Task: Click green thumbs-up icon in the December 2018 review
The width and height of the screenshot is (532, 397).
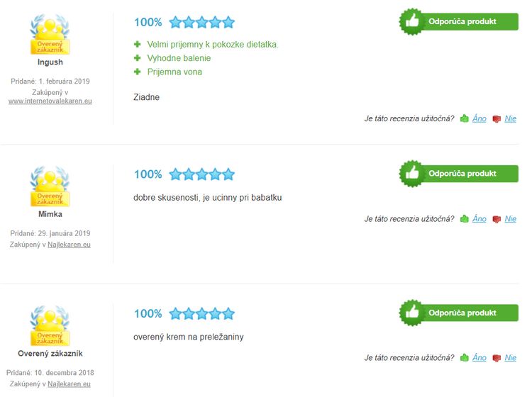Action: click(464, 358)
